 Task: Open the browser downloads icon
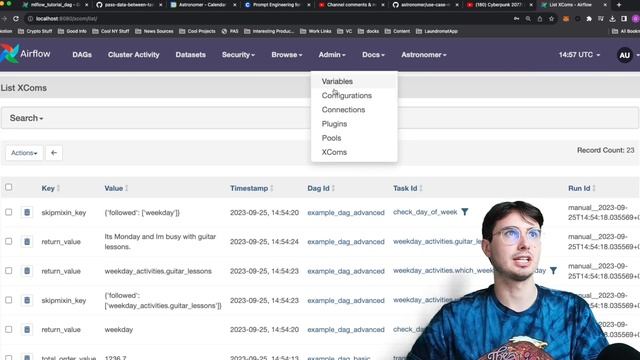tap(612, 19)
